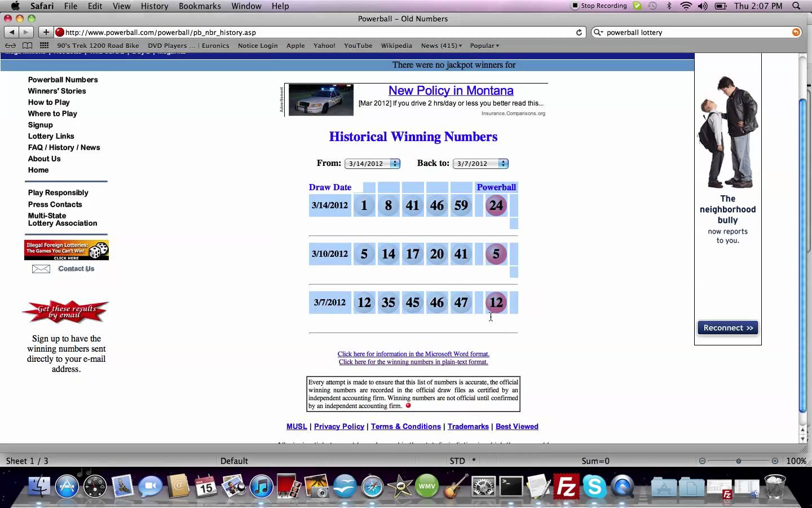Click the Illegal Foreign Lotteries banner
The height and width of the screenshot is (508, 812).
(67, 250)
